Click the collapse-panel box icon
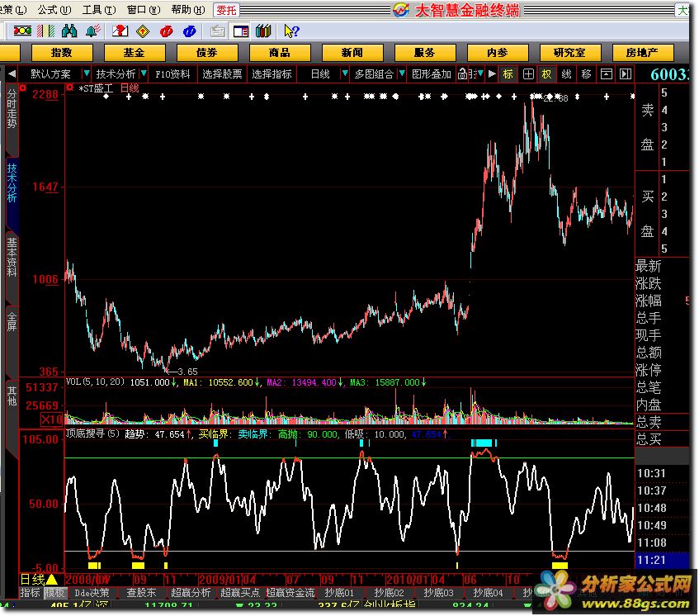The image size is (699, 616). [607, 74]
